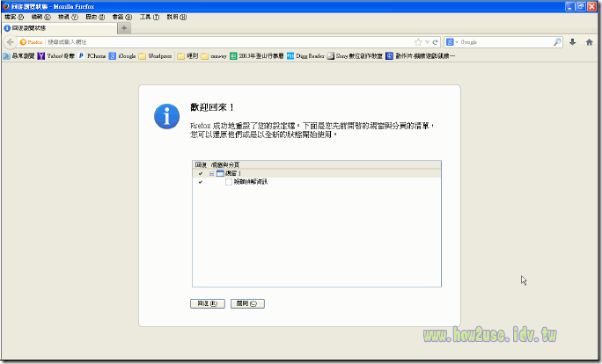Image resolution: width=602 pixels, height=364 pixels.
Task: Open the 工具 menu in the menu bar
Action: tap(149, 17)
